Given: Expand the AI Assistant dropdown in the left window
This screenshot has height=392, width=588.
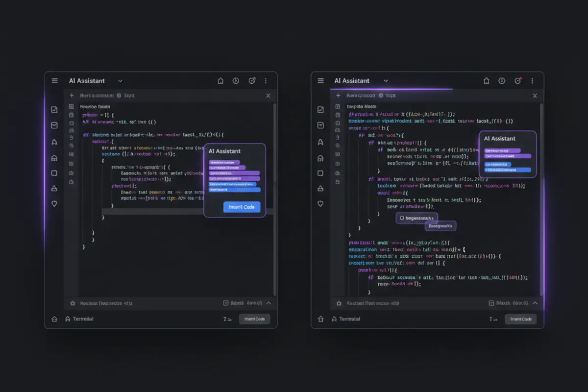Looking at the screenshot, I should point(120,80).
